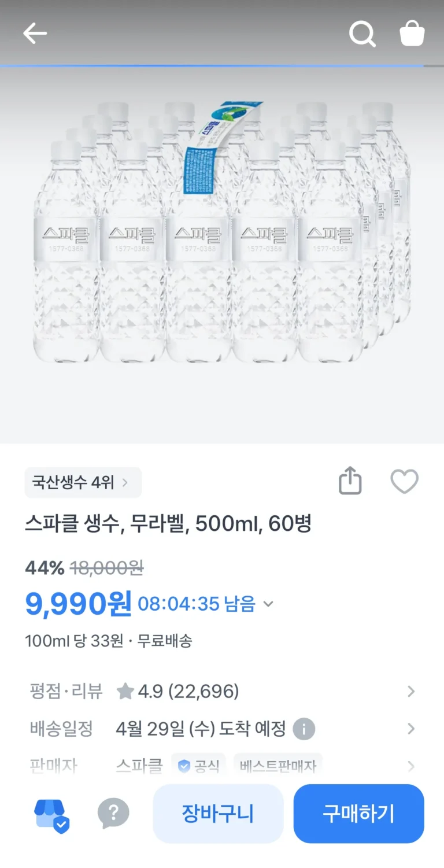Tap the delivery info icon
The width and height of the screenshot is (444, 868).
pyautogui.click(x=304, y=729)
